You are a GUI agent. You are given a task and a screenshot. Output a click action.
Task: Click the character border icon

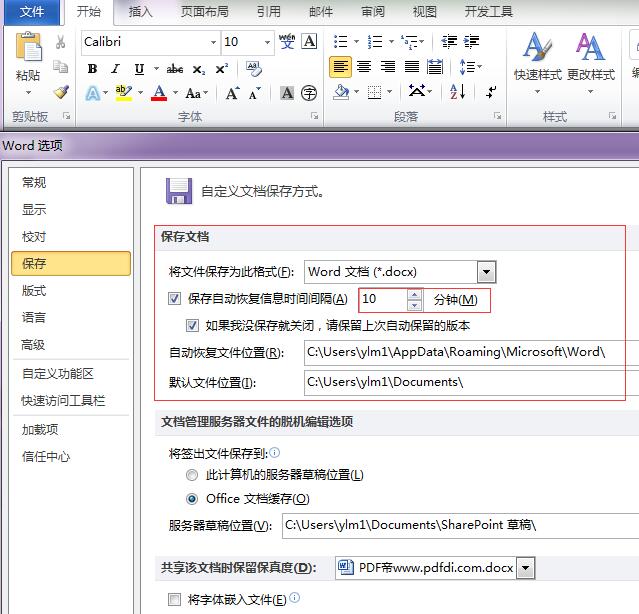309,41
